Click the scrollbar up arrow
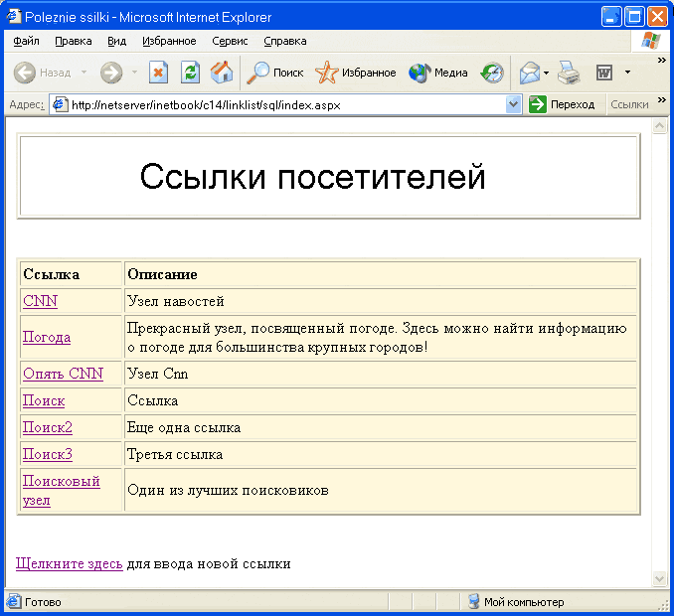Screen dimensions: 674x616 coord(659,125)
